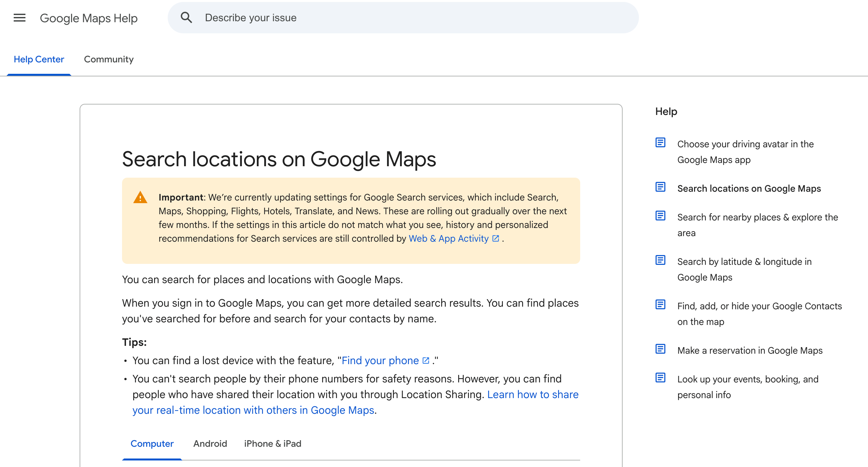Image resolution: width=868 pixels, height=467 pixels.
Task: Open Make a reservation in Google Maps article
Action: coord(750,350)
